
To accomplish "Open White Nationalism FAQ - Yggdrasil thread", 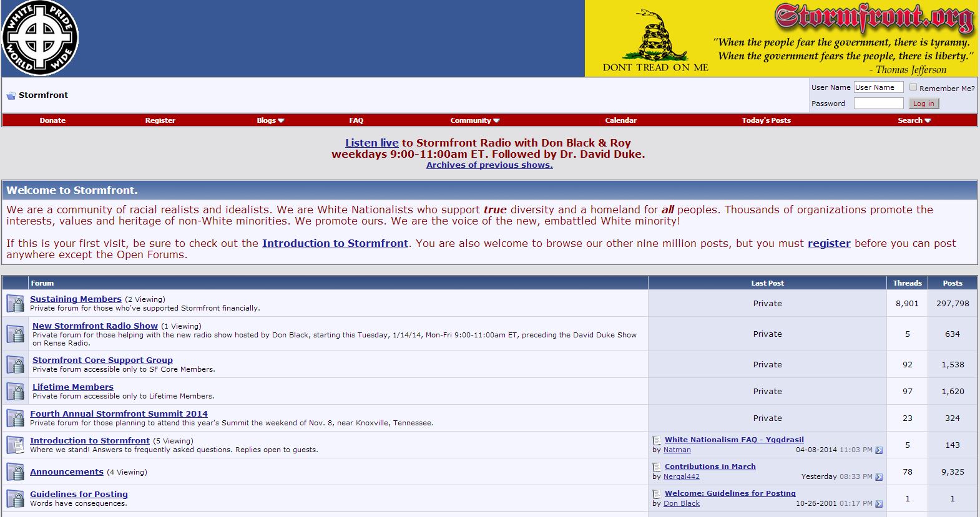I will click(x=734, y=440).
